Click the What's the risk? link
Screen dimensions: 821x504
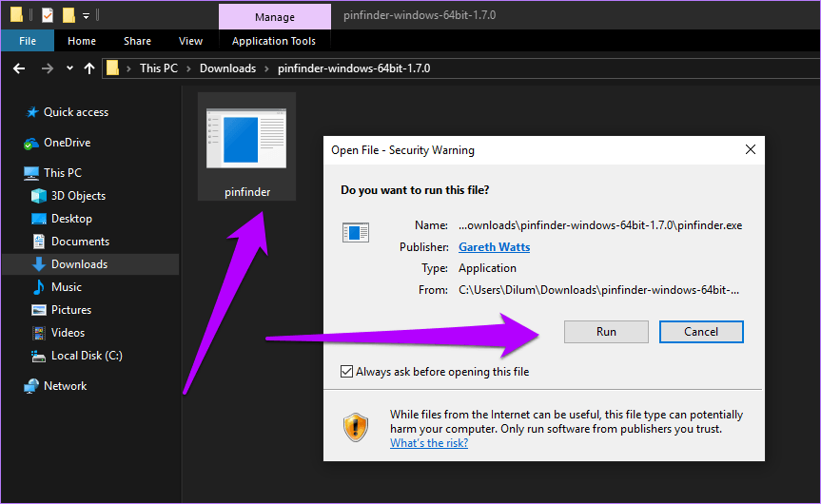point(429,443)
